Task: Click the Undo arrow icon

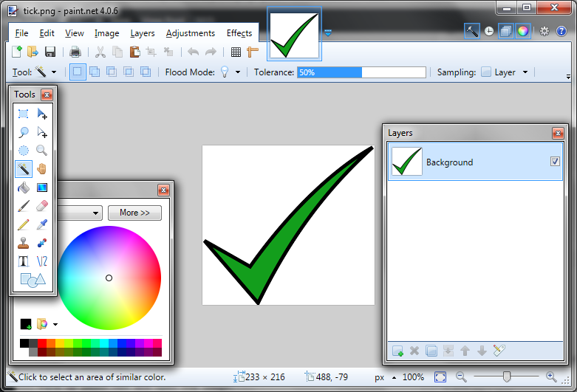Action: pos(193,52)
